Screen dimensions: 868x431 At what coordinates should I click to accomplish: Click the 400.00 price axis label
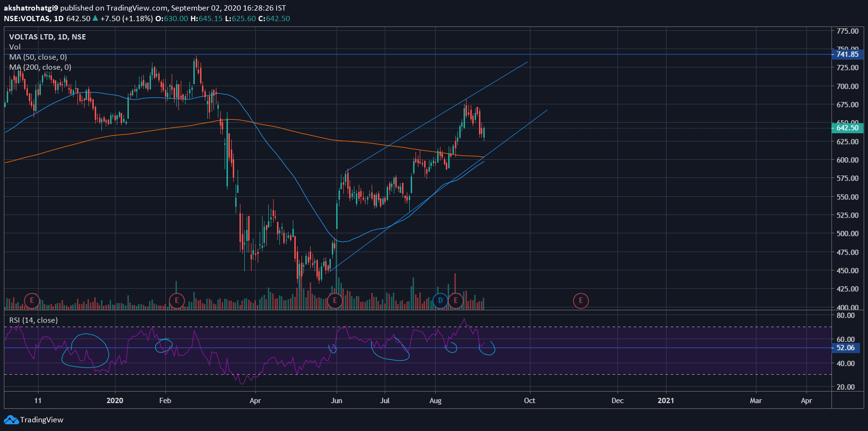pos(847,307)
